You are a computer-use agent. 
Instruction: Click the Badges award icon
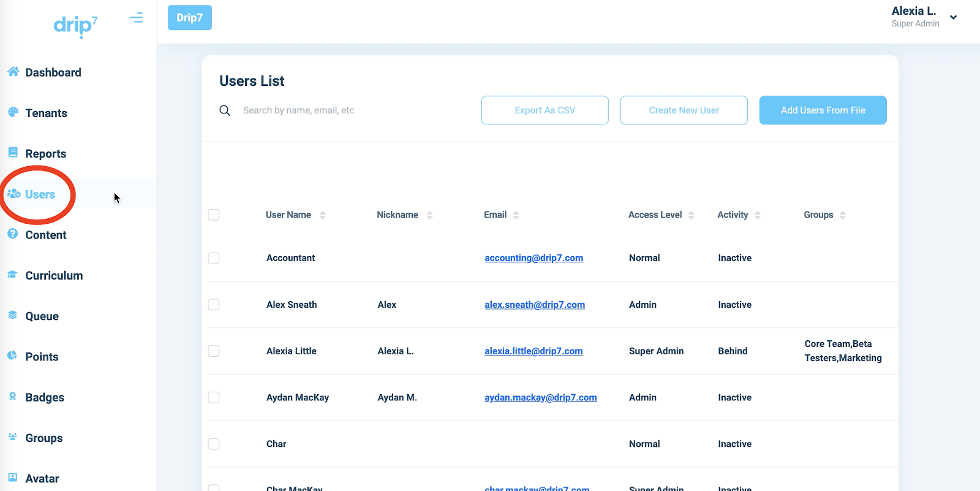[x=13, y=397]
